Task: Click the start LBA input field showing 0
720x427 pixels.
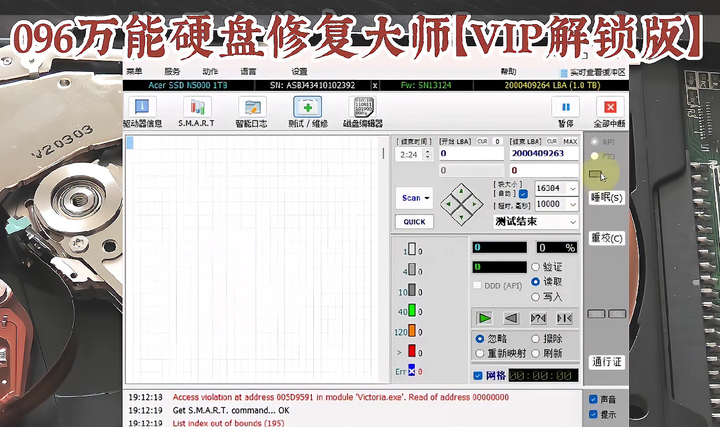Action: (x=471, y=153)
